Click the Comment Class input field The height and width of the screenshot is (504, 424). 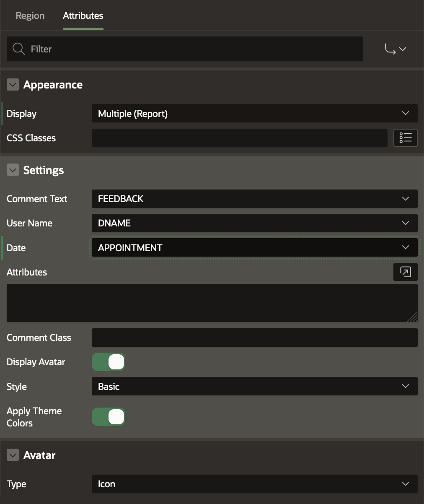[x=254, y=338]
